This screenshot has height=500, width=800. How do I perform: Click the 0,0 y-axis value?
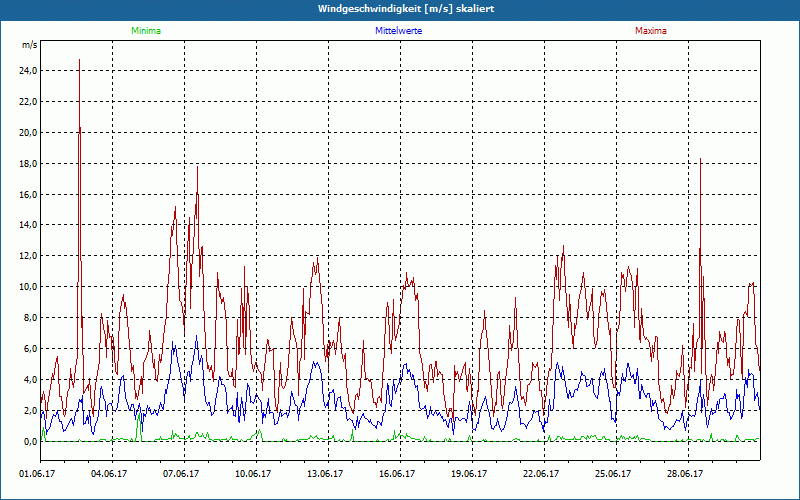tap(31, 441)
